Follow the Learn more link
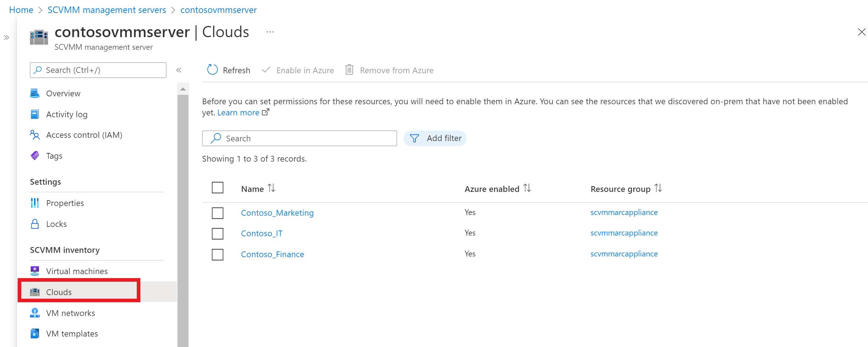The width and height of the screenshot is (868, 347). pos(238,113)
